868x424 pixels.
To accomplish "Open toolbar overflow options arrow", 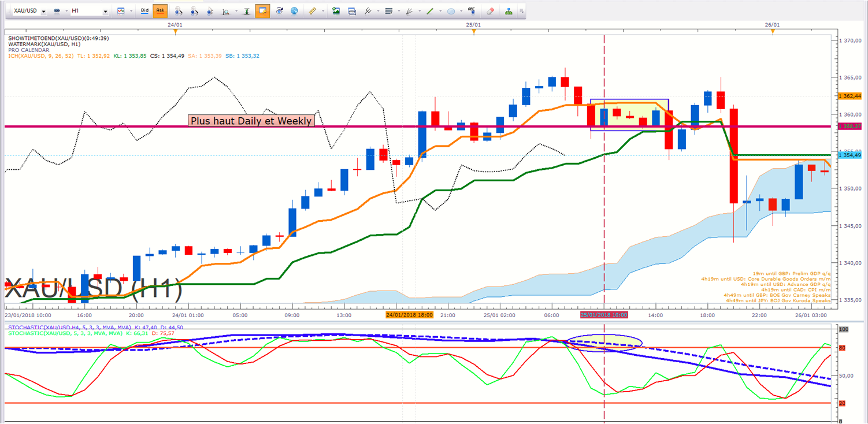I will 521,11.
